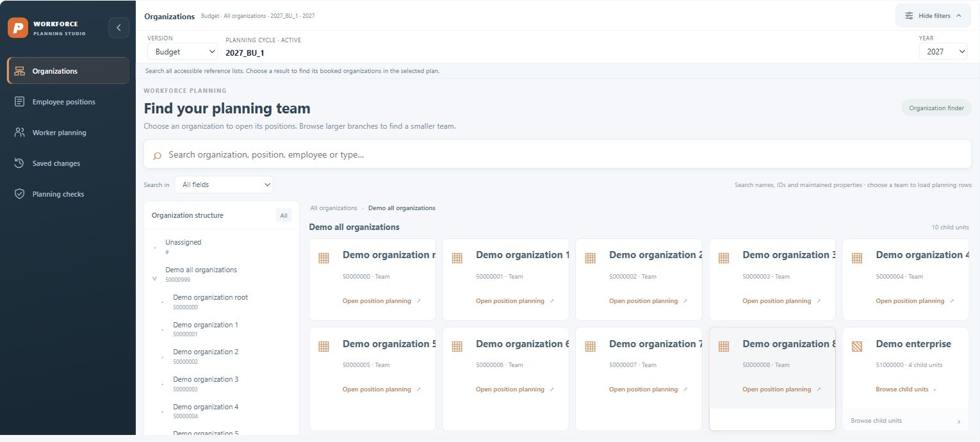
Task: Collapse filters with the Hide filters button
Action: pos(933,15)
